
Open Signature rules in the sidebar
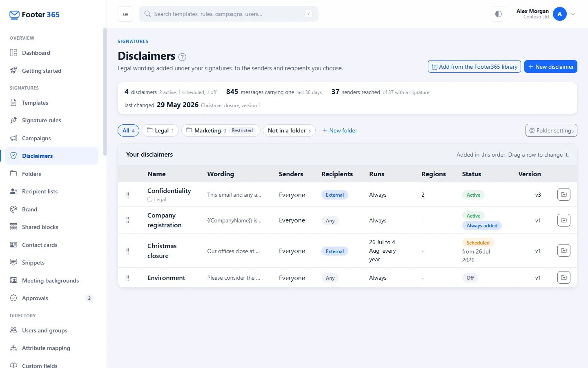point(52,120)
